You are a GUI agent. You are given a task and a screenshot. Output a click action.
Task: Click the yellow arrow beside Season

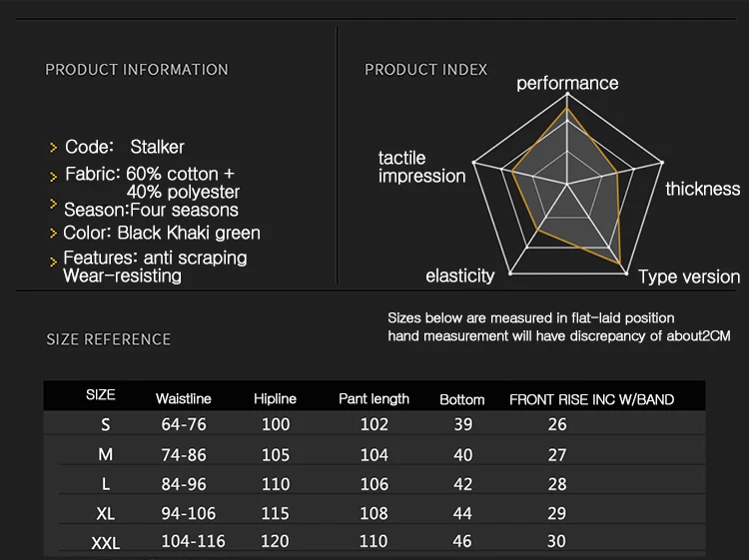[54, 204]
